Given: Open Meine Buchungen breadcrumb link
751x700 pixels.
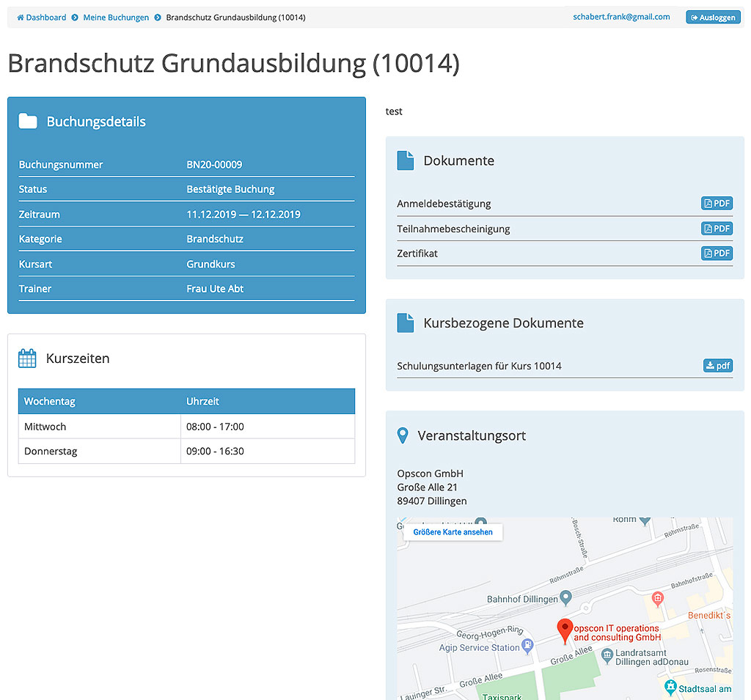Looking at the screenshot, I should pyautogui.click(x=115, y=18).
